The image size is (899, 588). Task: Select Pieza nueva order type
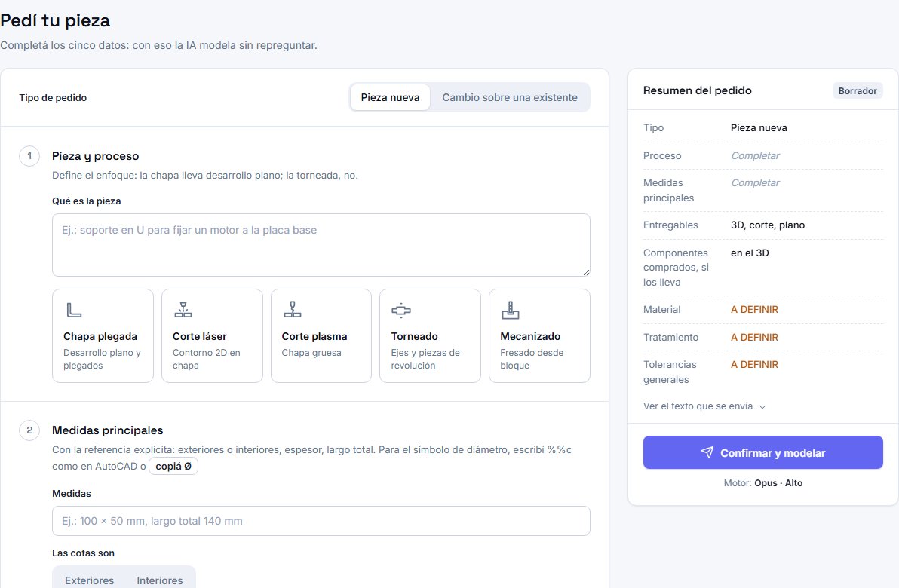click(390, 97)
